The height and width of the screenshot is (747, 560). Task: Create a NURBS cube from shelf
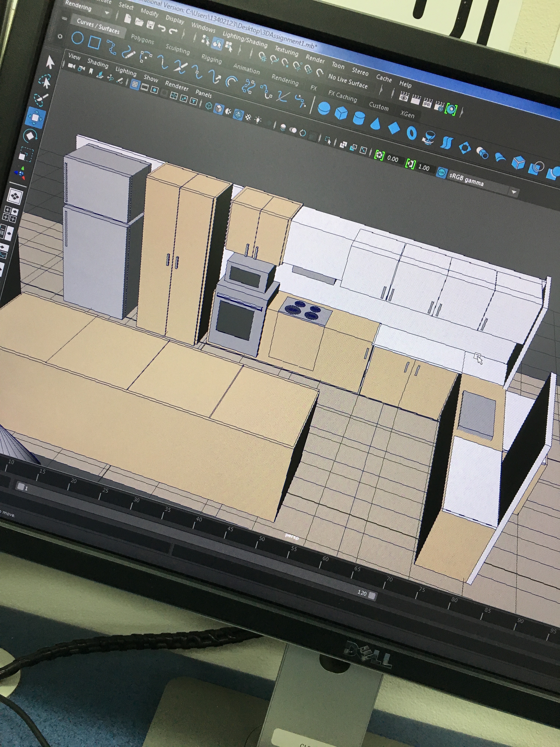(x=341, y=113)
